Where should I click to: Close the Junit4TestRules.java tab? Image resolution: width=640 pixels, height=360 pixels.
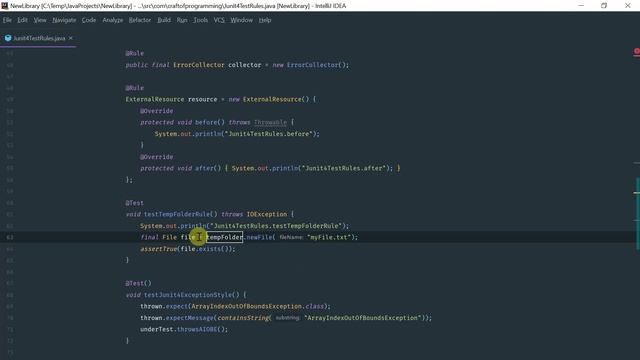pyautogui.click(x=71, y=38)
